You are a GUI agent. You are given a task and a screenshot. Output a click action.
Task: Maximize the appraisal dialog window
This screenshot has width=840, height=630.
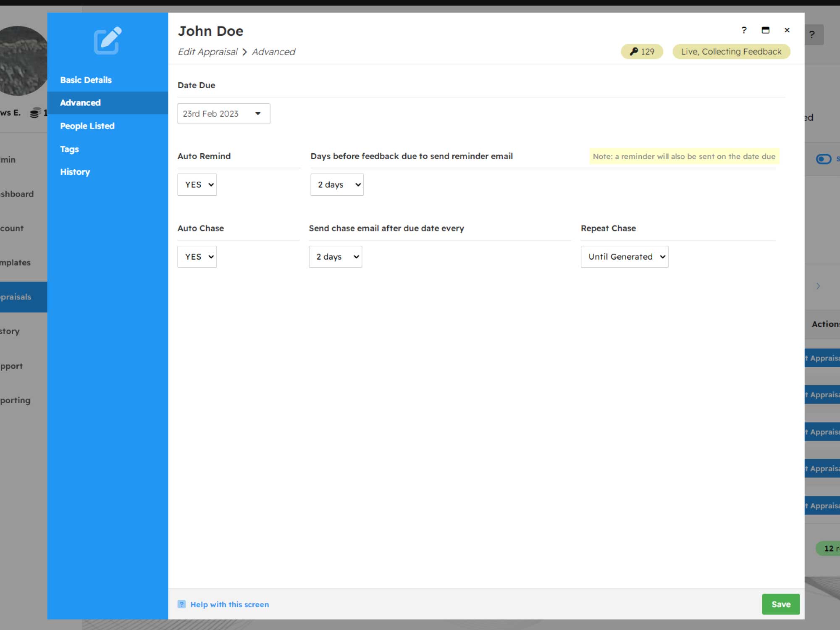click(x=765, y=30)
